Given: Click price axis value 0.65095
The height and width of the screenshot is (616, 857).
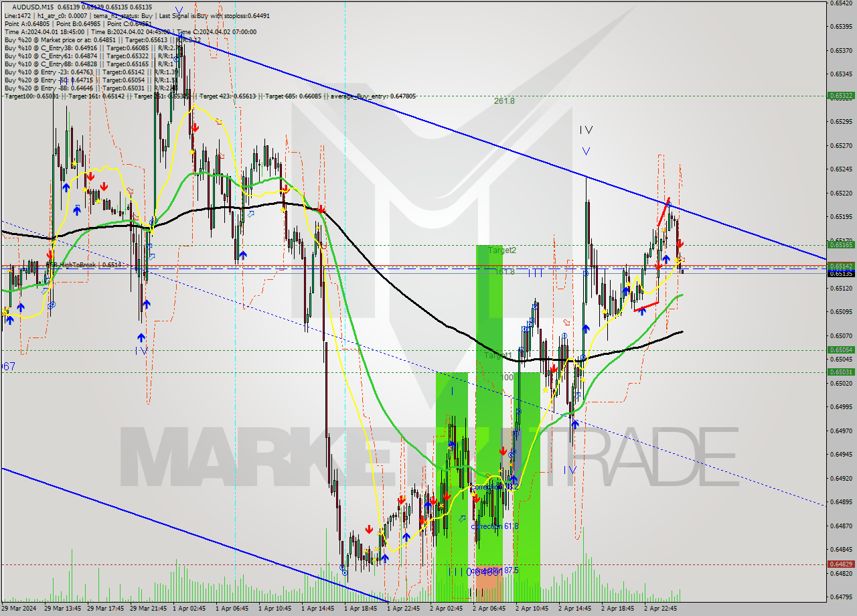Looking at the screenshot, I should 841,312.
